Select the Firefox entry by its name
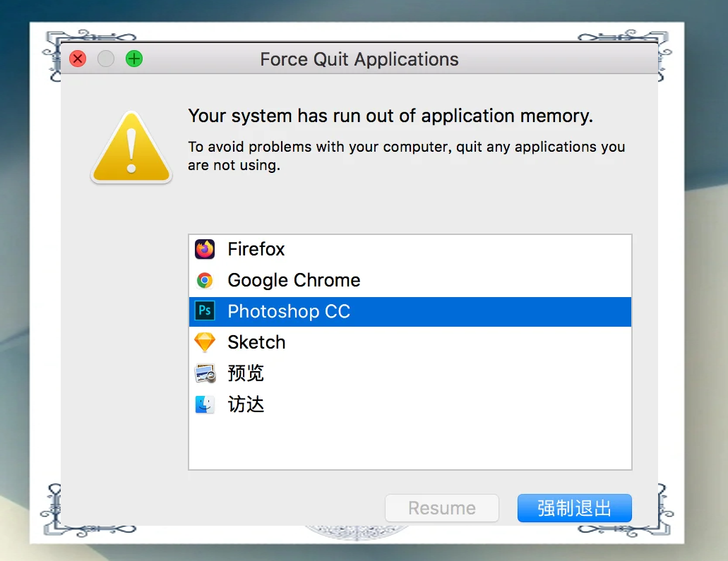Viewport: 728px width, 561px height. pos(256,249)
